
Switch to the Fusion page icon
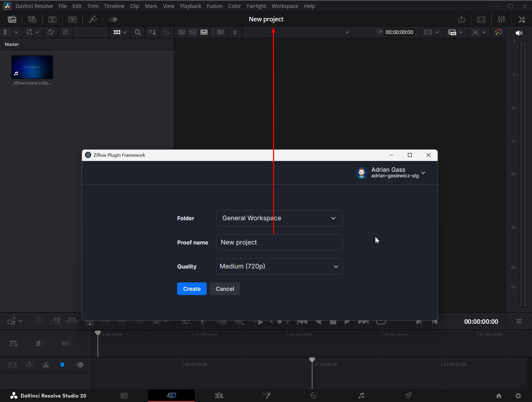[267, 396]
